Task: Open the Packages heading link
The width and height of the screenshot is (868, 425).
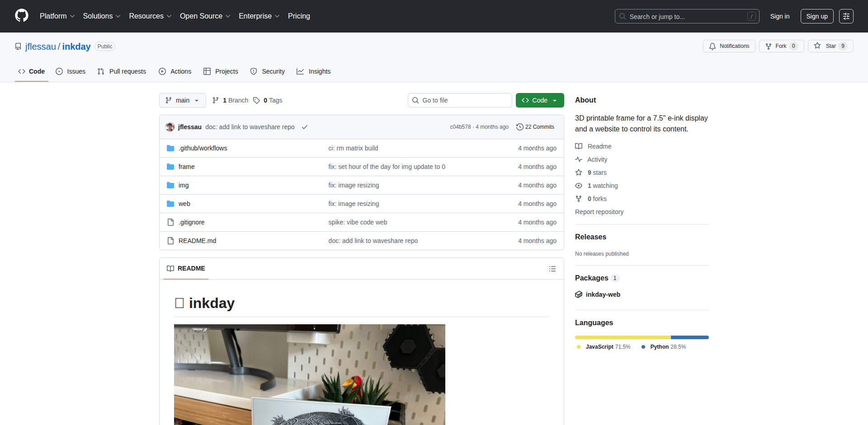Action: coord(591,278)
